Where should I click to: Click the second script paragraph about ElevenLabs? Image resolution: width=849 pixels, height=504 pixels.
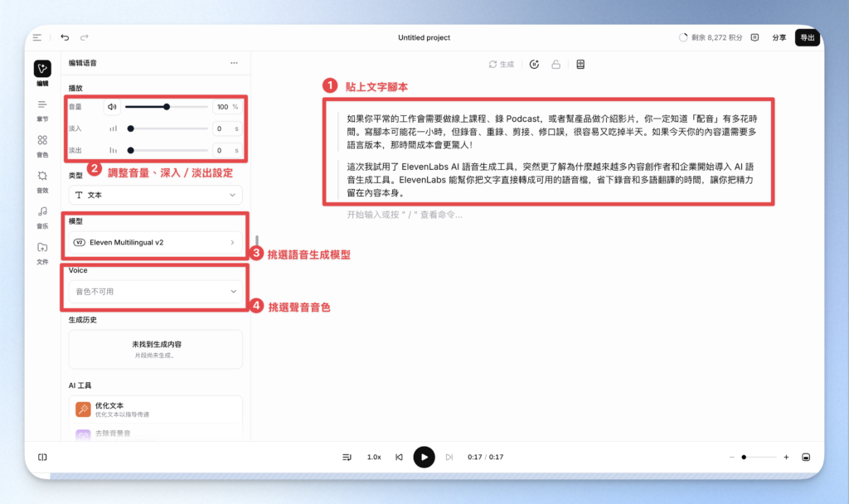coord(551,180)
